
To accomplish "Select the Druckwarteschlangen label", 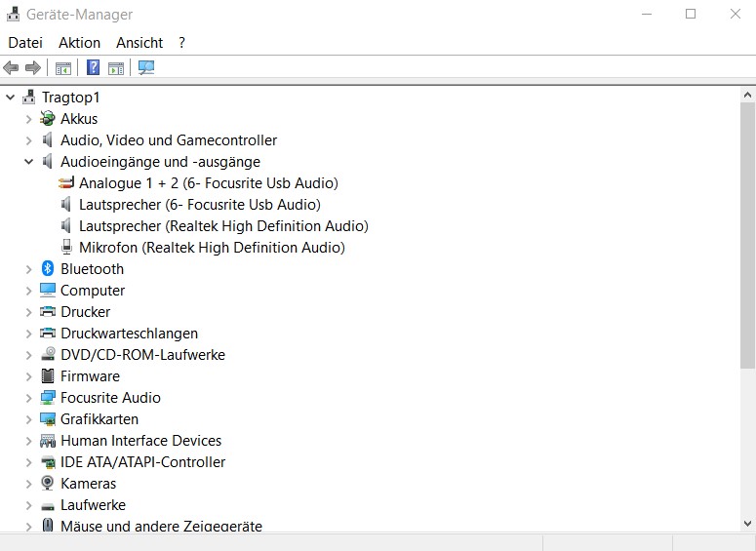I will 129,334.
